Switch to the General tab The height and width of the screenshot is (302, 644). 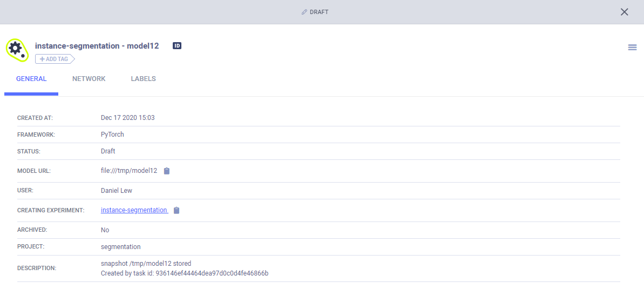coord(31,79)
